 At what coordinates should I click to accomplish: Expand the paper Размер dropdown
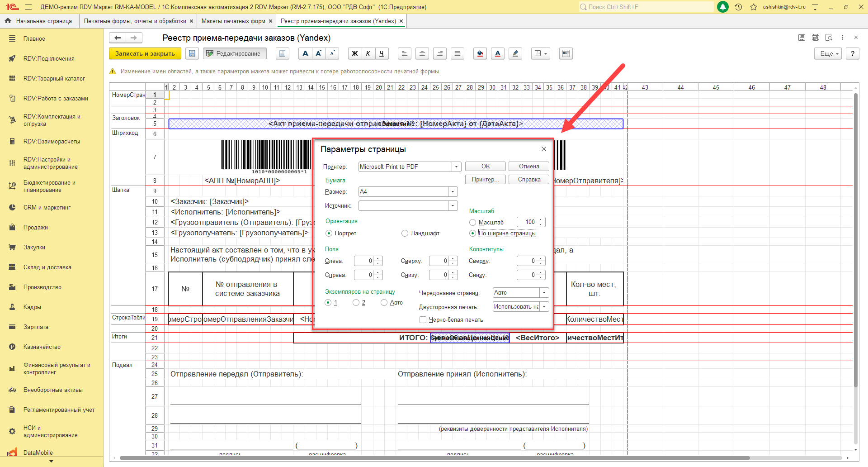tap(453, 192)
